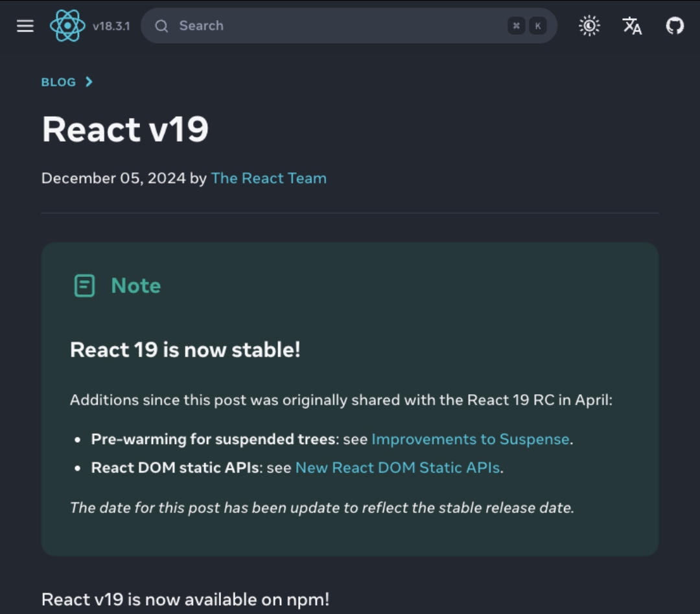Toggle light and dark theme

tap(589, 26)
